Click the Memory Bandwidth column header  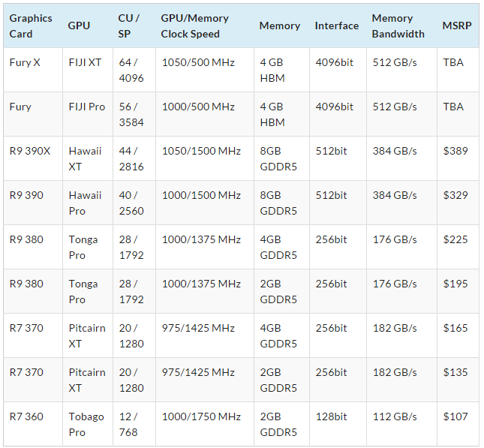click(402, 26)
